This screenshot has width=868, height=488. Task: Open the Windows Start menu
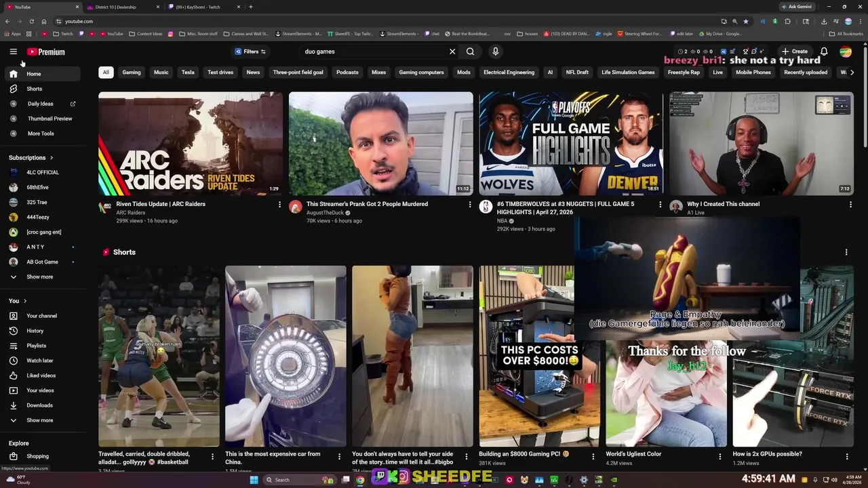(254, 480)
